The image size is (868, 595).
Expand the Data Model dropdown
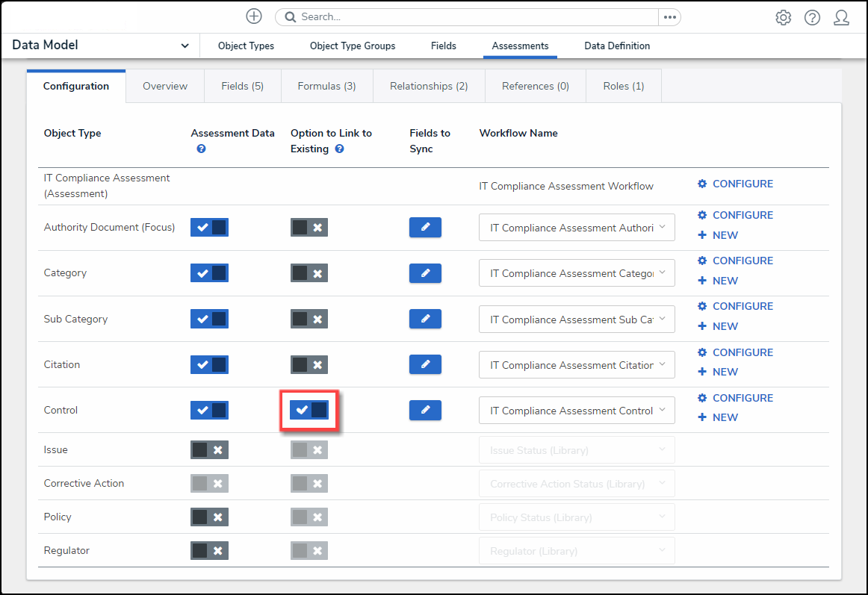(x=185, y=46)
